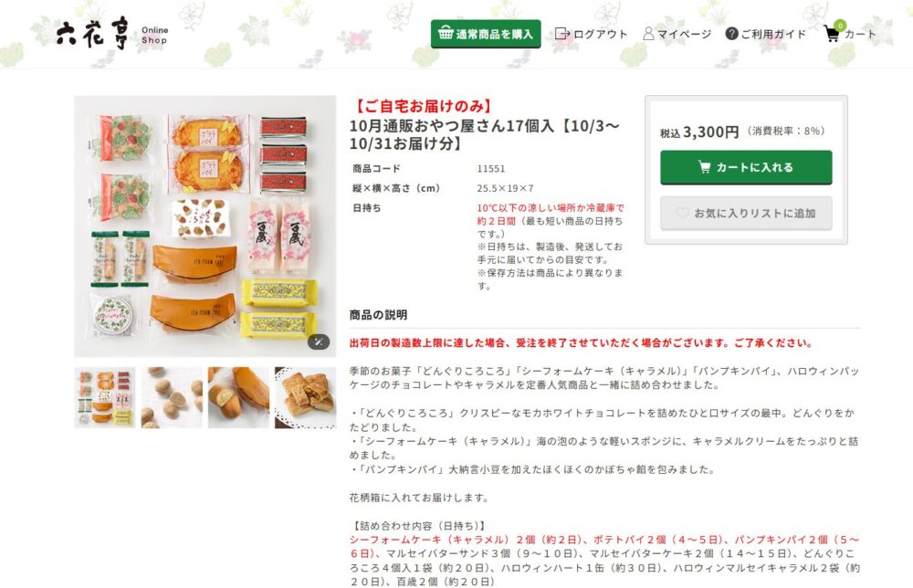Select the acorn sweets thumbnail
Screen dimensions: 913x588
pos(172,397)
